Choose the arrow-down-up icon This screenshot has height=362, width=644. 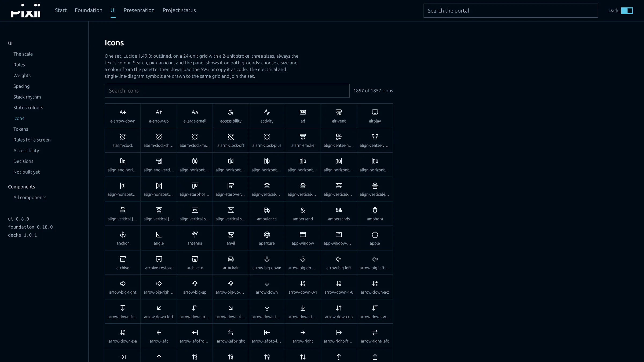(x=339, y=312)
